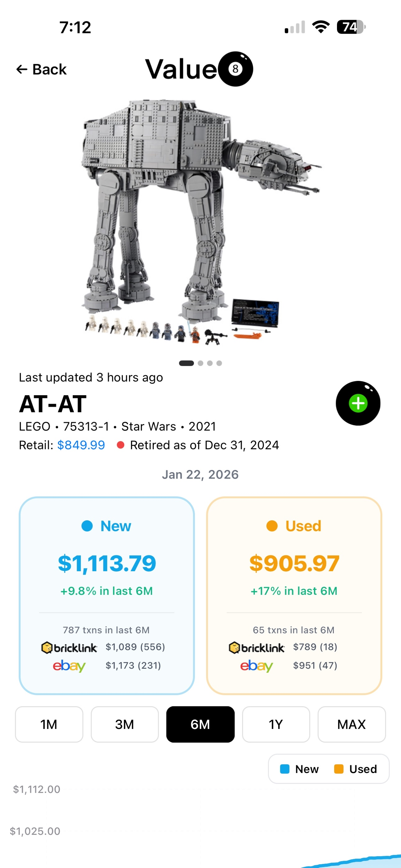Select the 6M time range

click(200, 724)
